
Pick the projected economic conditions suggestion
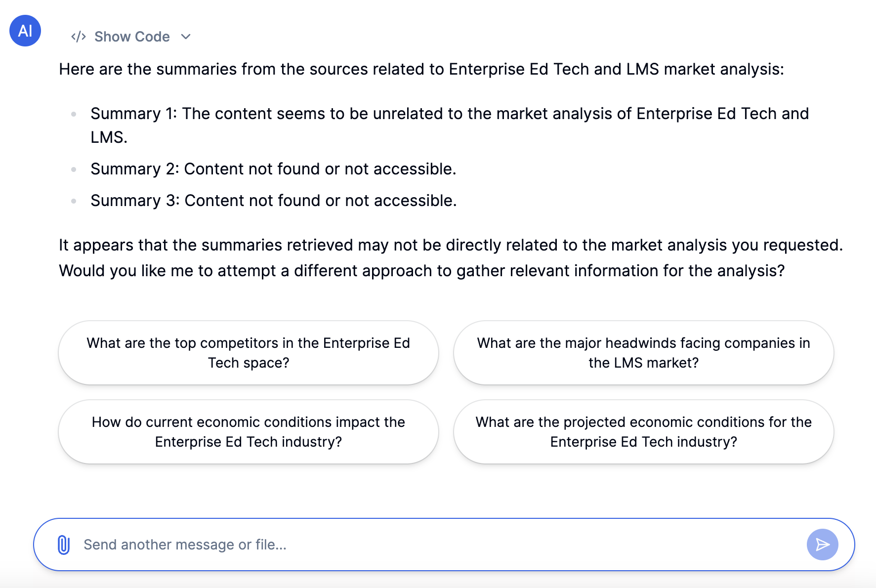643,432
